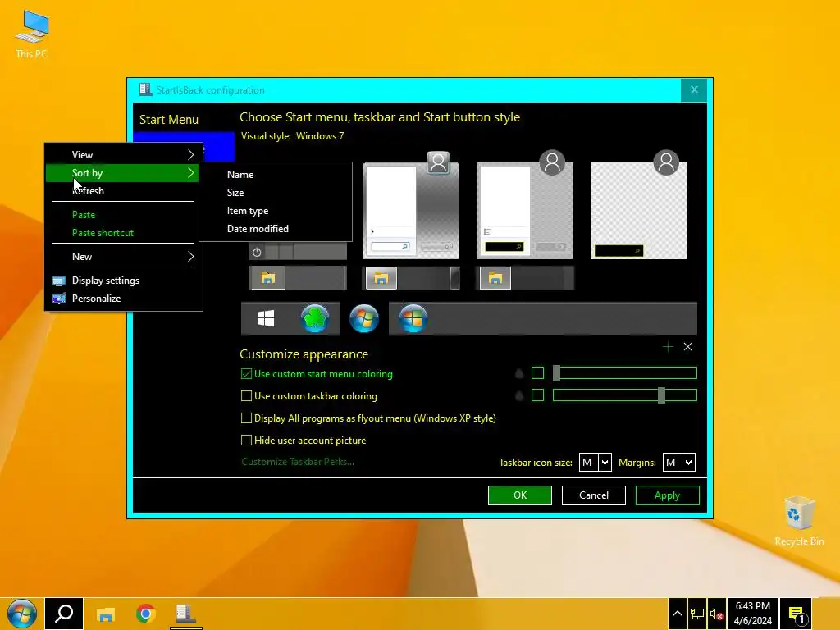Image resolution: width=840 pixels, height=630 pixels.
Task: Sort desktop icons by Date modified
Action: (276, 229)
